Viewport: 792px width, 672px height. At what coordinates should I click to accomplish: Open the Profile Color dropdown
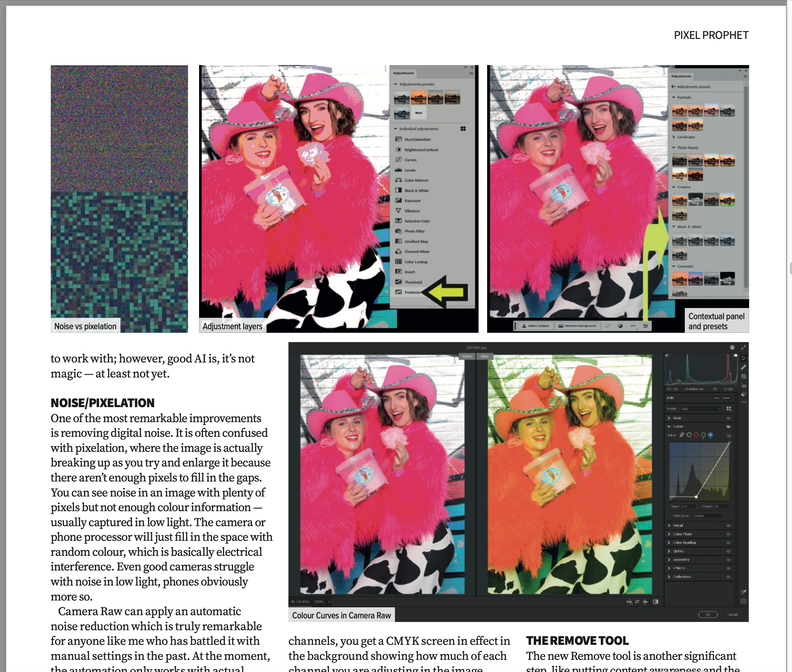(701, 409)
